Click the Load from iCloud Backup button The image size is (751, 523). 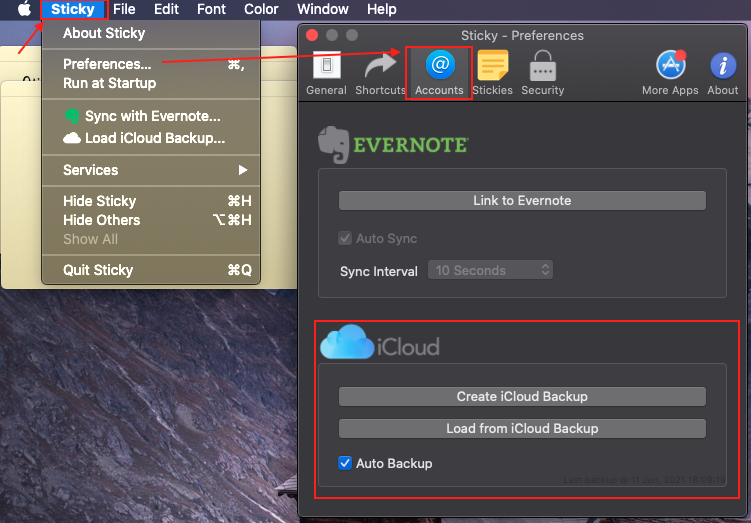[522, 429]
